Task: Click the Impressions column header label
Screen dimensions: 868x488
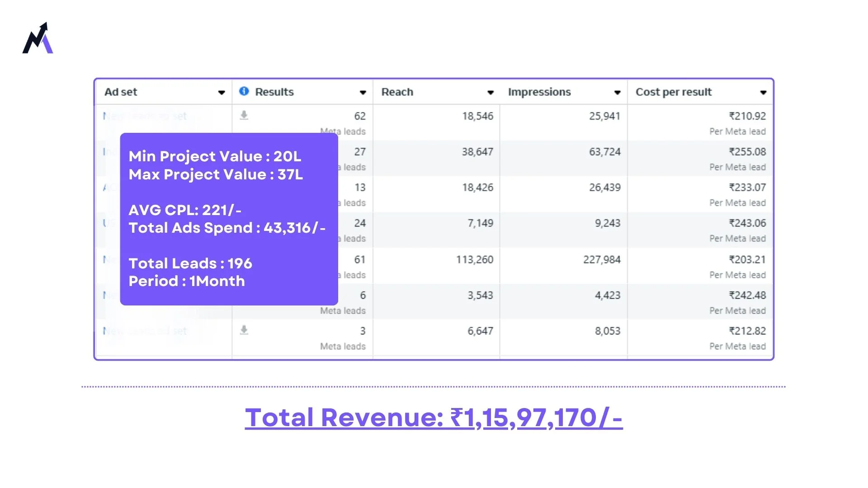Action: click(539, 92)
